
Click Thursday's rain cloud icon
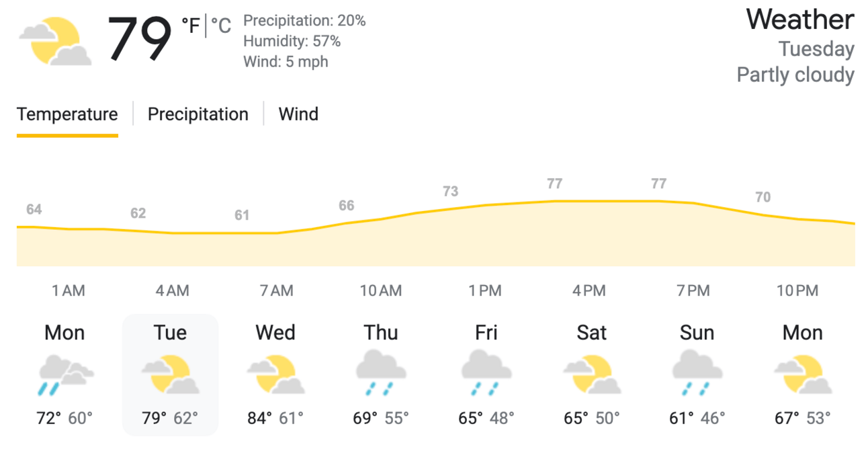(x=381, y=373)
